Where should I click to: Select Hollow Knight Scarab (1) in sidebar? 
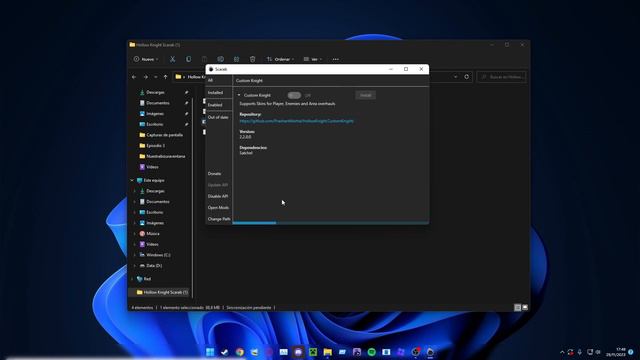pos(160,292)
